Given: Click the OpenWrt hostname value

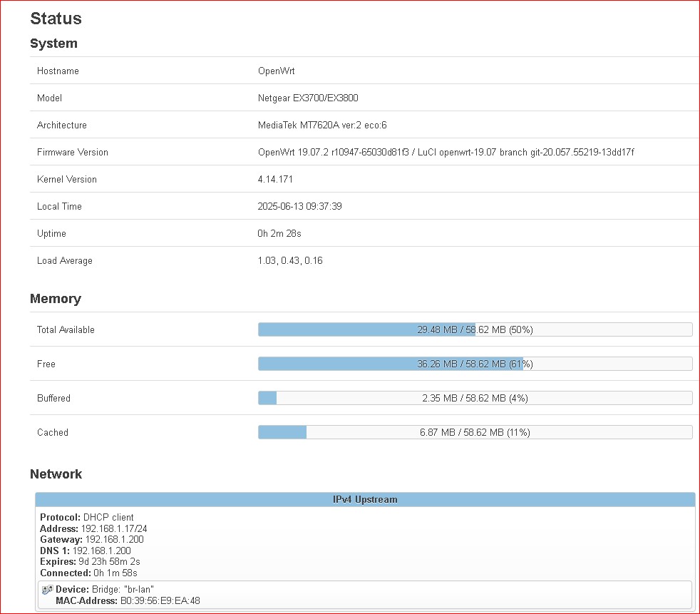Looking at the screenshot, I should pos(276,71).
